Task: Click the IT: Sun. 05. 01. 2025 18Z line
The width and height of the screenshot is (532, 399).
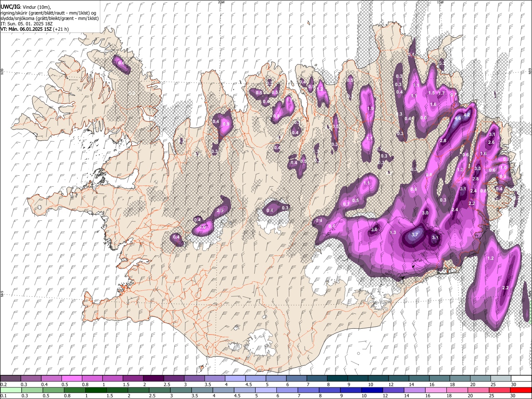Action: coord(27,24)
